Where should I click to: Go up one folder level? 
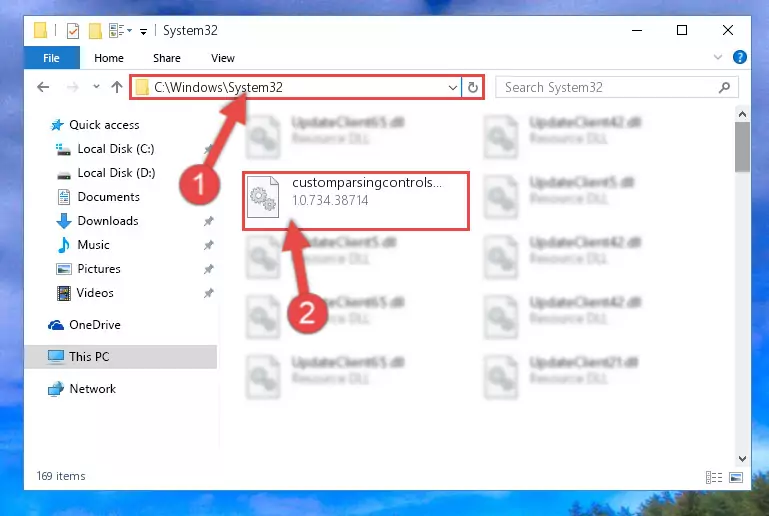tap(117, 87)
